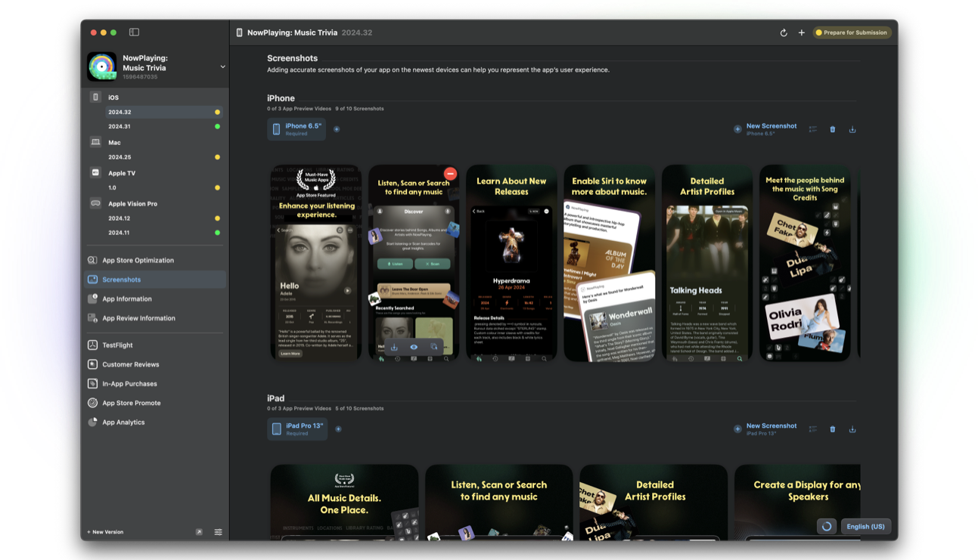Screen dimensions: 978x560
Task: Select the 'Enhance your listening experience' screenshot
Action: (x=316, y=263)
